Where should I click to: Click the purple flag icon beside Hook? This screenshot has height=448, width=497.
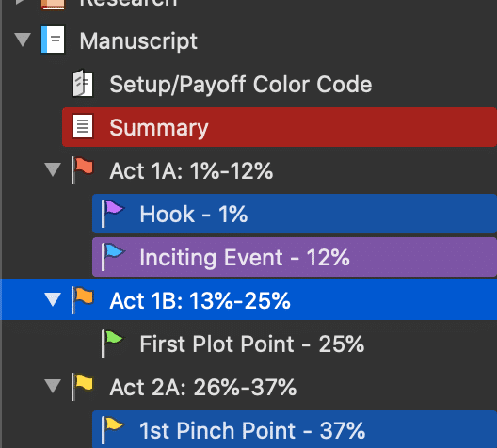click(x=113, y=214)
